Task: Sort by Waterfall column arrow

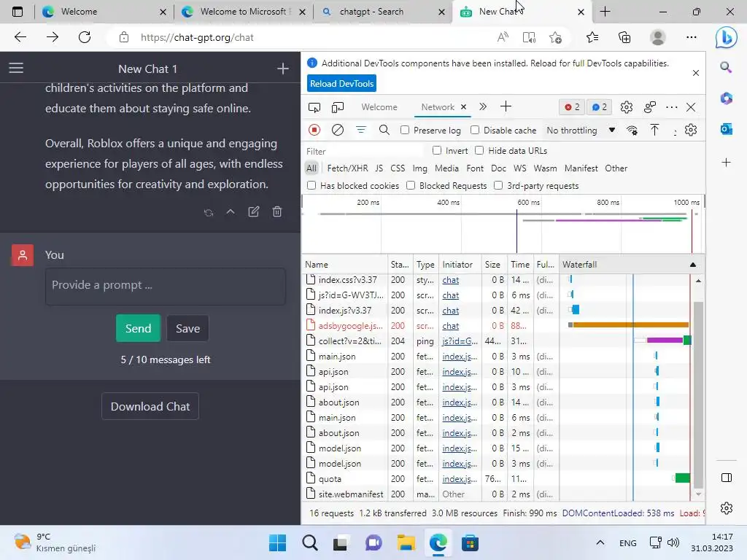Action: click(x=693, y=265)
